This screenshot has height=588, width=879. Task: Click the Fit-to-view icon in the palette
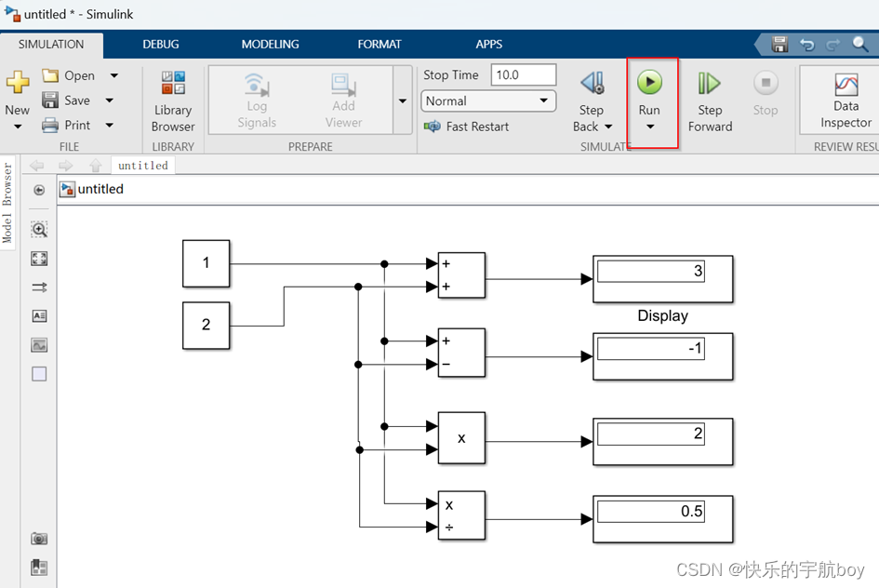pyautogui.click(x=38, y=258)
